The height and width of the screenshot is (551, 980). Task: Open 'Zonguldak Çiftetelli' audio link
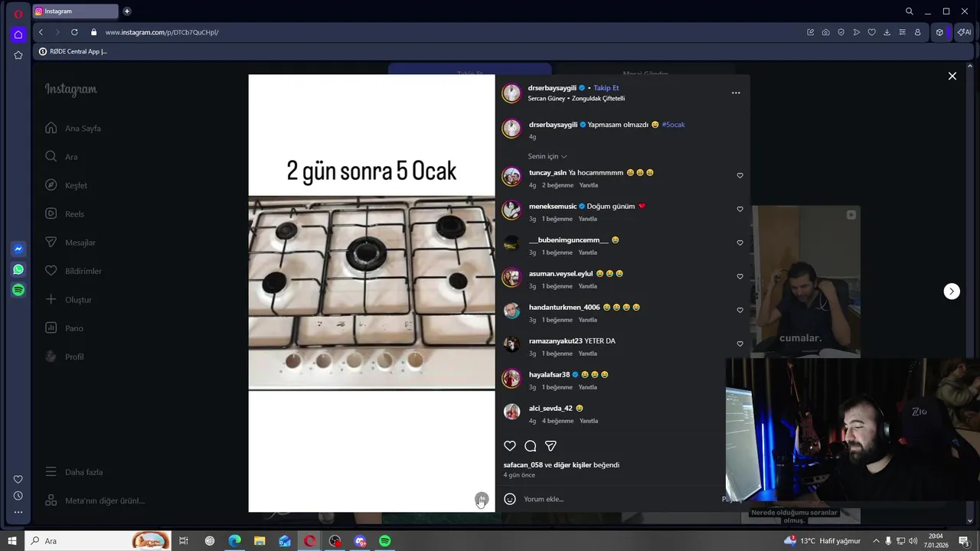pos(599,99)
